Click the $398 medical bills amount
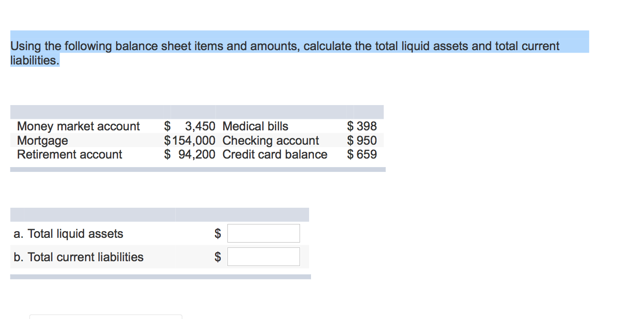The width and height of the screenshot is (644, 319). 362,127
